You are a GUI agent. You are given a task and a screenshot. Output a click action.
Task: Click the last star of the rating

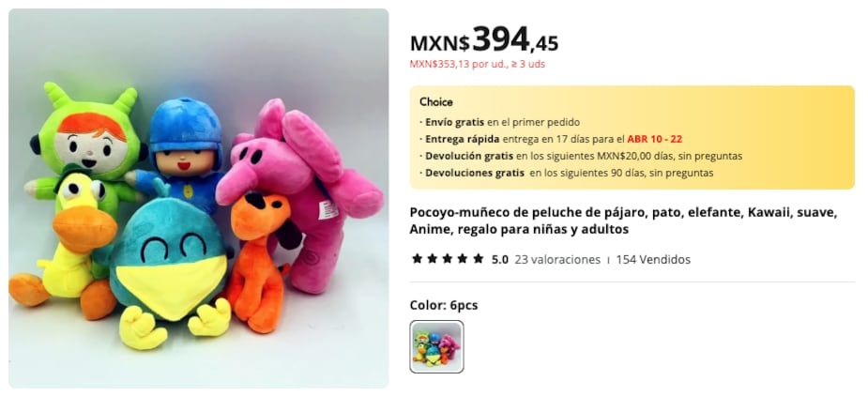(479, 259)
